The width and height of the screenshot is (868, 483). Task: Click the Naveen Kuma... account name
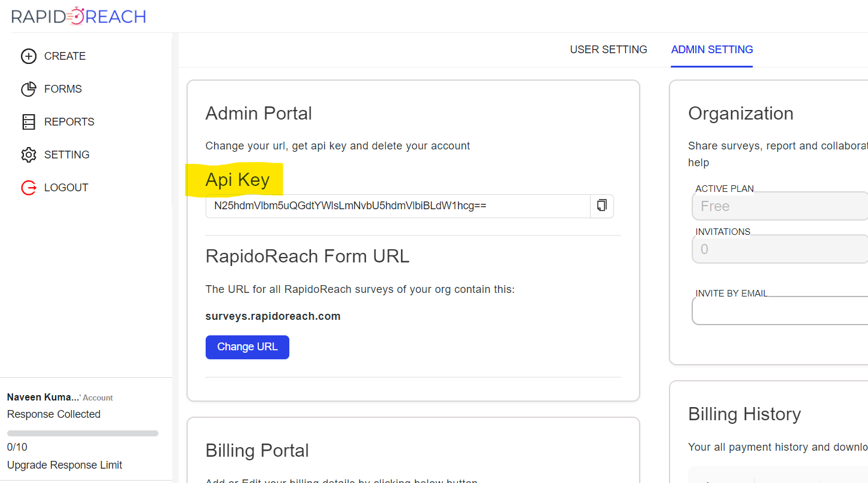[43, 398]
